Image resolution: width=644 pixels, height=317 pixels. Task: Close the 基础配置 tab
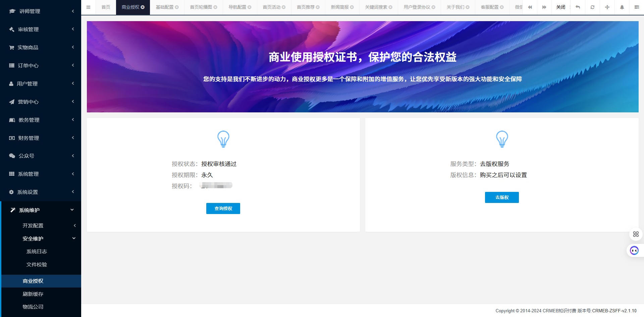177,7
